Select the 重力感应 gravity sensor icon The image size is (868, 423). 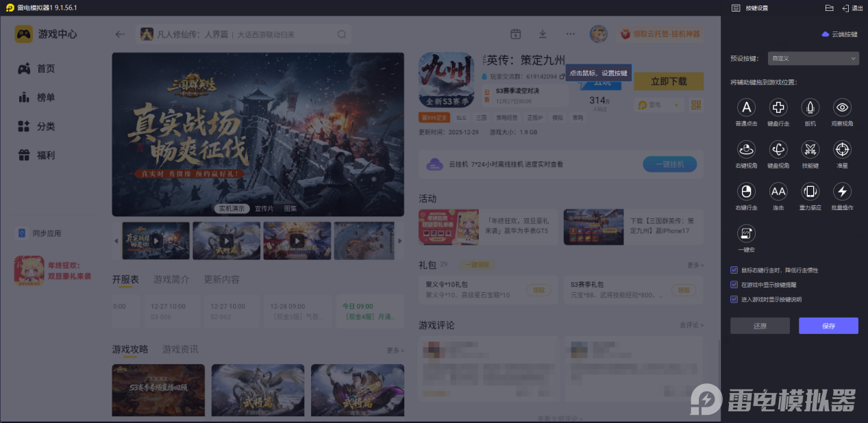[810, 191]
